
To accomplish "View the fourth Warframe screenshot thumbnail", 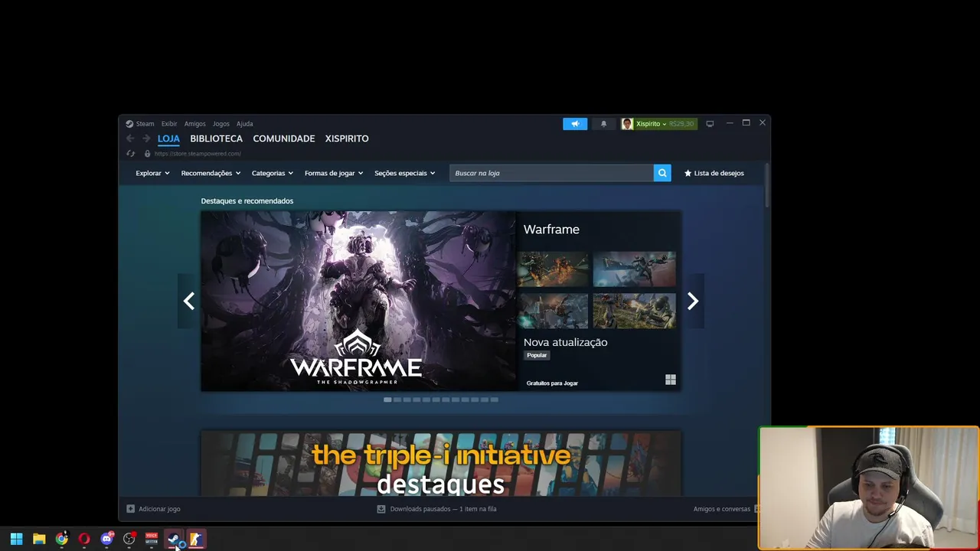I will point(634,311).
